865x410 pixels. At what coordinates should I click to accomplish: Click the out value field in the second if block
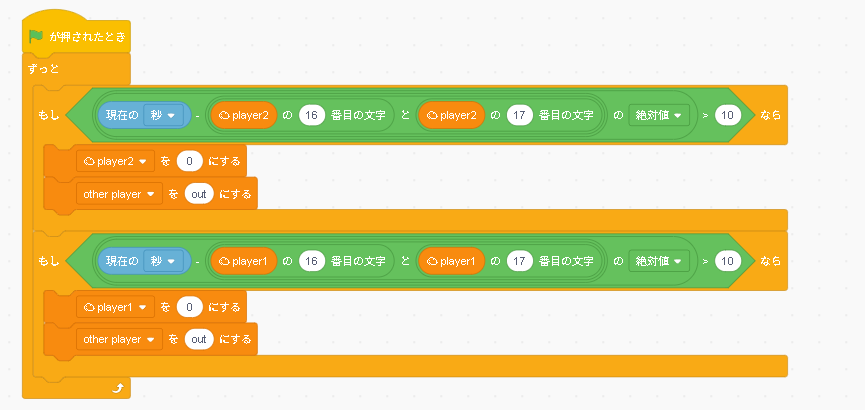tap(199, 339)
